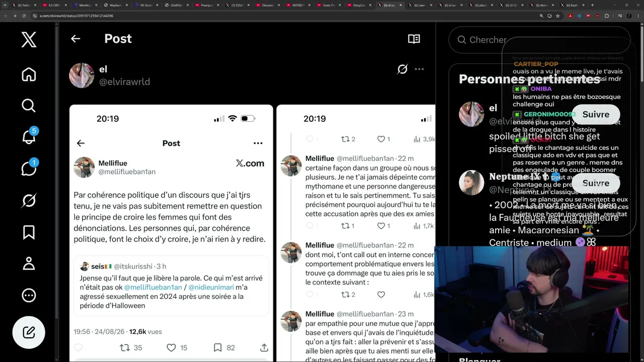Click the zoom magnifier in address bar

[541, 16]
